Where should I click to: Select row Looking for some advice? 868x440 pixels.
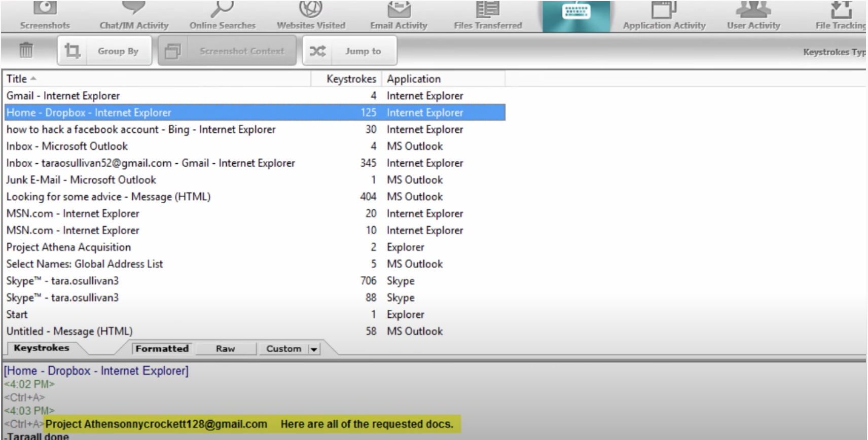255,196
